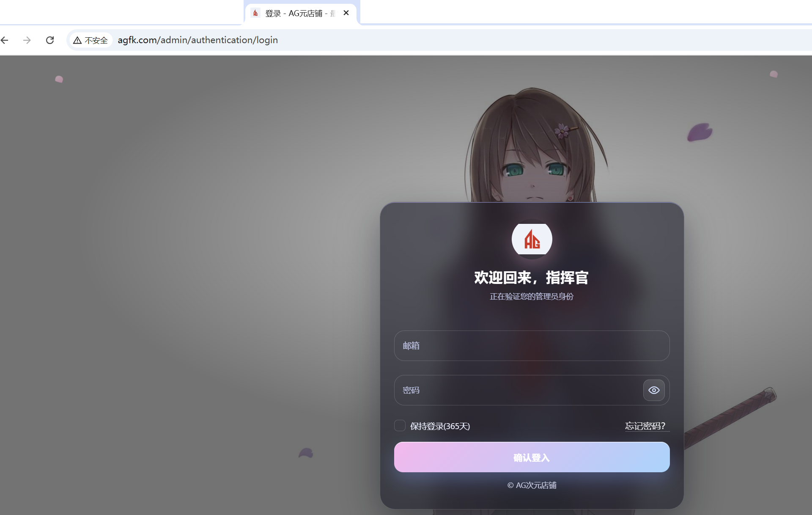Select the AG元店铺 browser tab label

coord(296,13)
